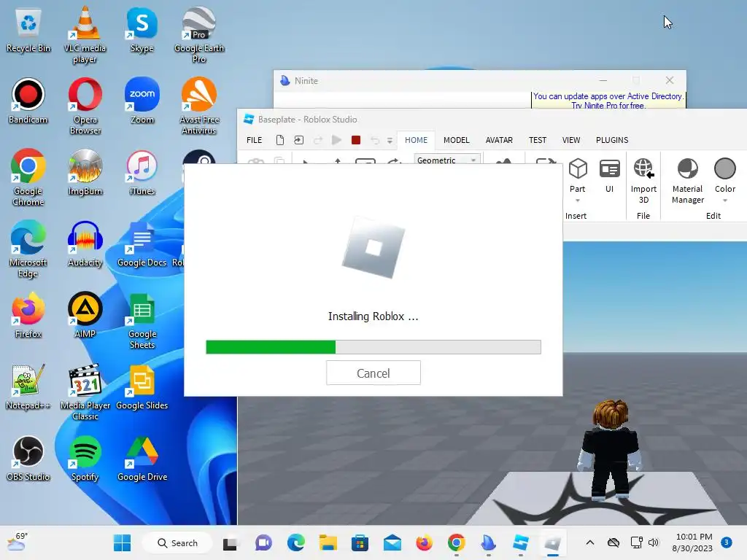Switch to the VIEW ribbon tab

570,140
